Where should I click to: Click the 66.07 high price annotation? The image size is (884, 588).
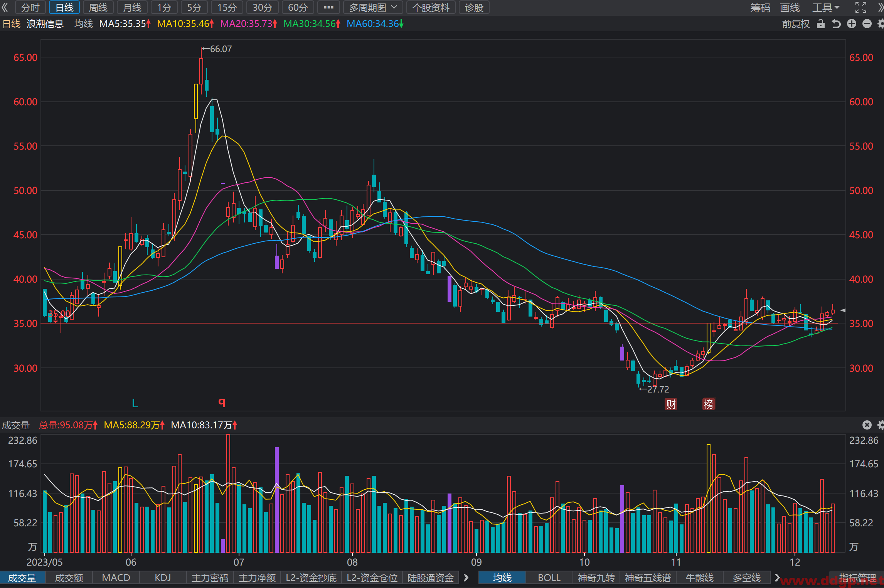217,49
